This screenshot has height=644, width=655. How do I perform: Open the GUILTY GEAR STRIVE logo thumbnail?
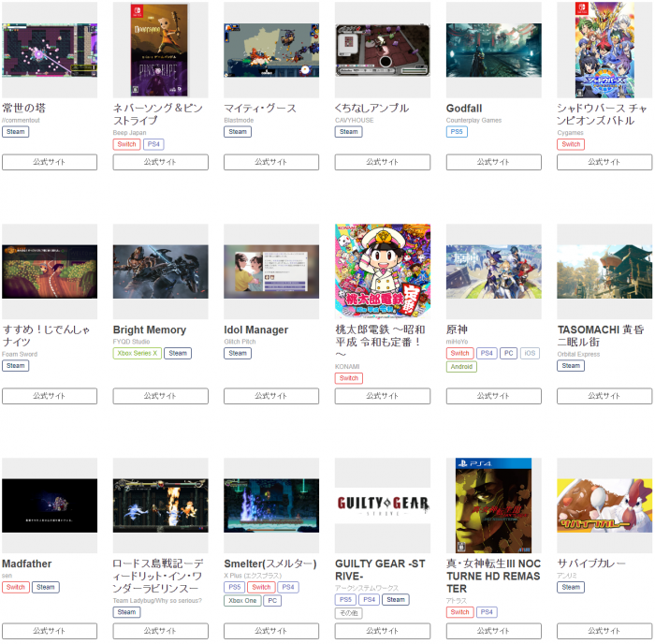pyautogui.click(x=382, y=505)
